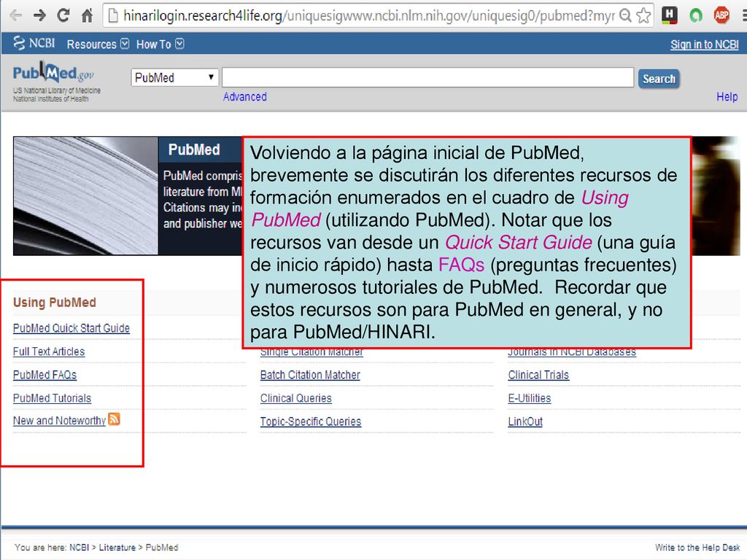
Task: Click the blue Search button
Action: [659, 79]
